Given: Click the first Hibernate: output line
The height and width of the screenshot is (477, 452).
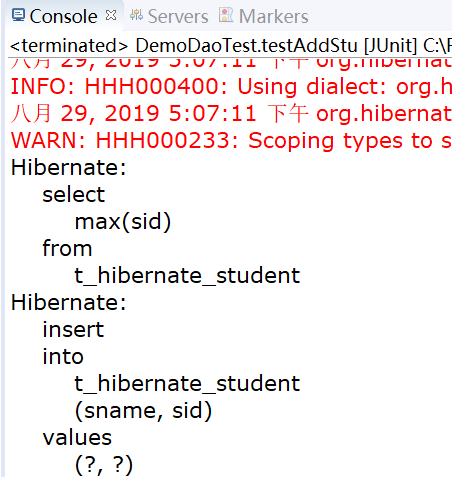Looking at the screenshot, I should coord(69,167).
